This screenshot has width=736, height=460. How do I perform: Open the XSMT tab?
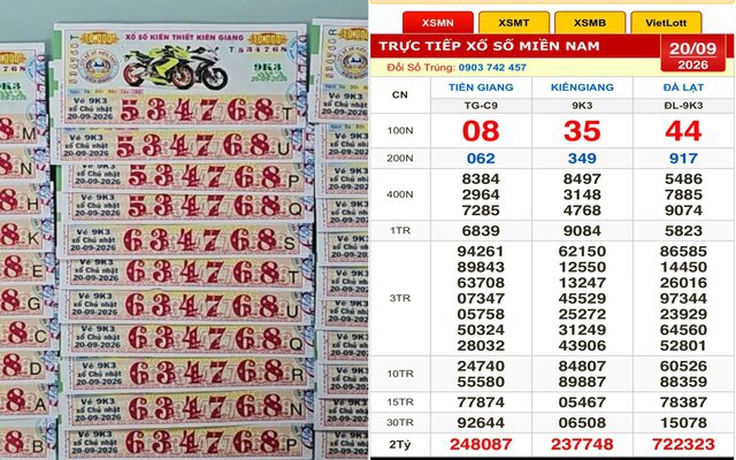pos(514,23)
